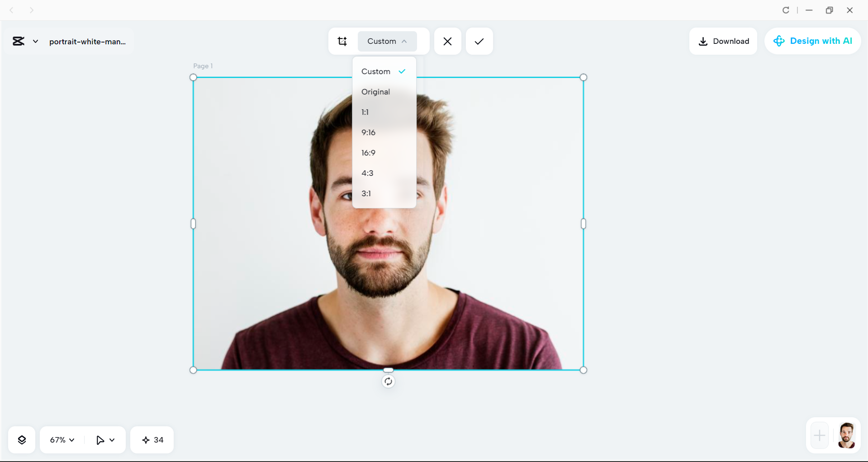Apply the crop with the checkmark icon
Screen dimensions: 868x462
tap(479, 41)
